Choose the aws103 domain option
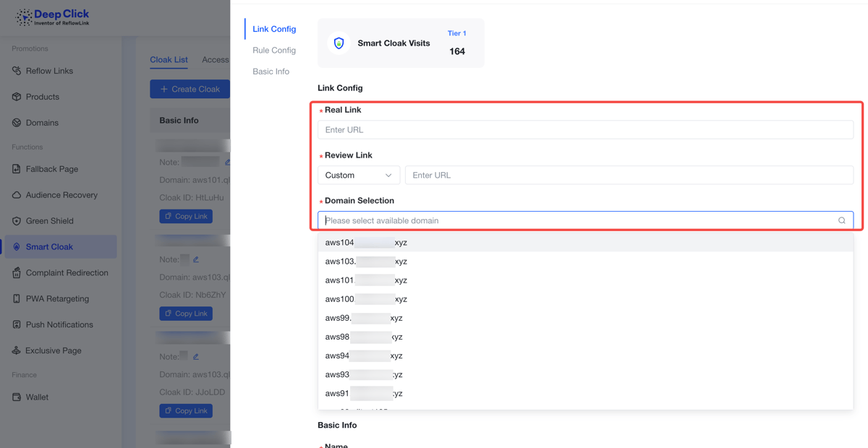Screen dimensions: 868x448 [585, 262]
